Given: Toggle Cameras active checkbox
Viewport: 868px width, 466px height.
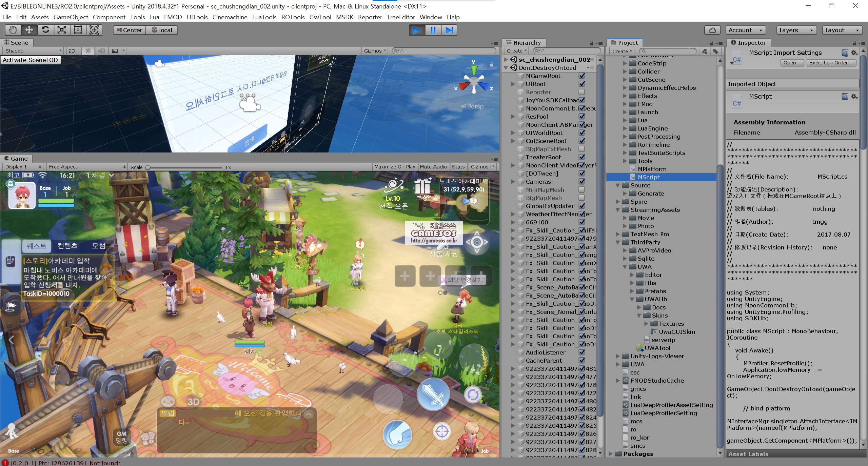Looking at the screenshot, I should [x=582, y=182].
